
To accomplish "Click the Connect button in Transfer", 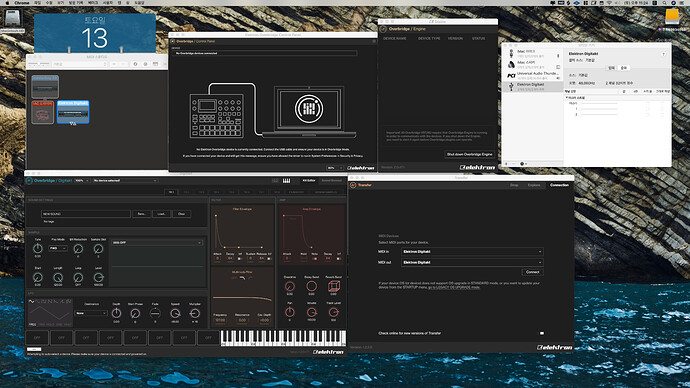I will point(532,272).
